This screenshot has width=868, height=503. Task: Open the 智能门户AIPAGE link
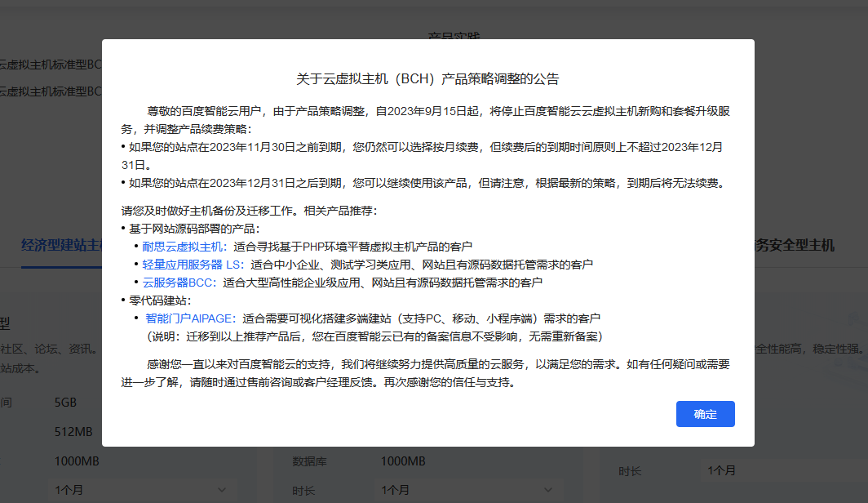(190, 318)
